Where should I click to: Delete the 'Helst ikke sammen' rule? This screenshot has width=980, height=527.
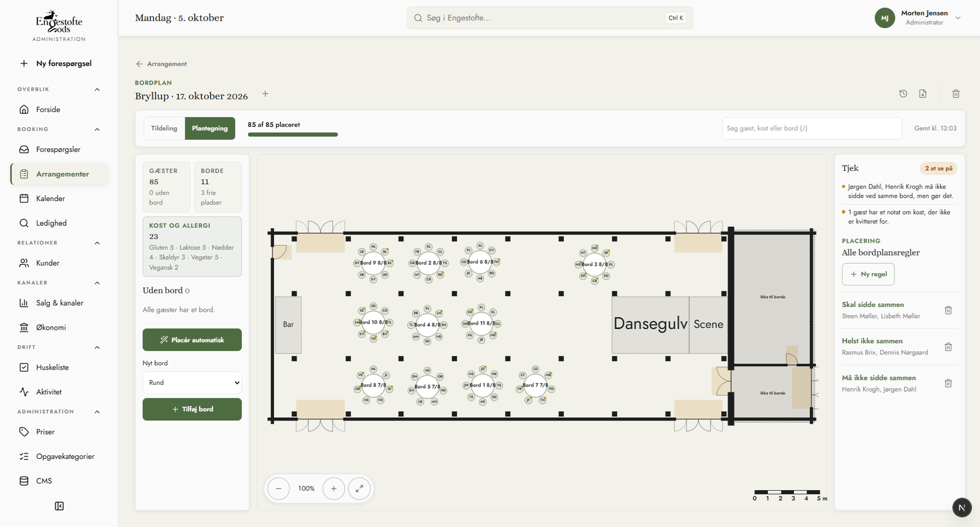click(x=948, y=347)
